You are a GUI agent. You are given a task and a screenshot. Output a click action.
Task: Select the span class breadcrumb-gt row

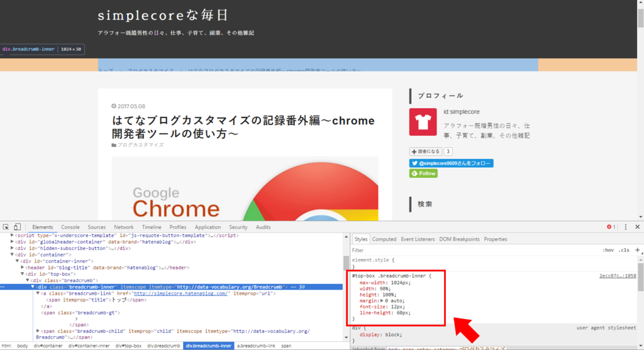pyautogui.click(x=80, y=313)
